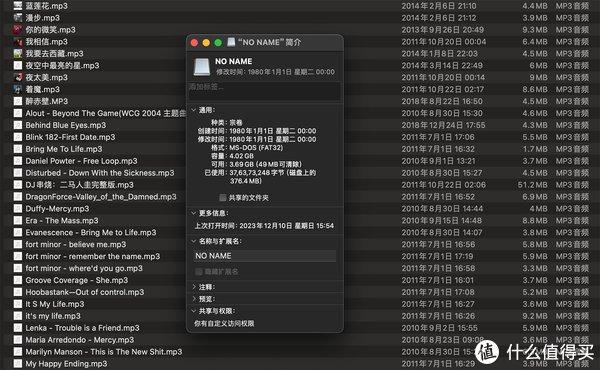Click 上次打开时间 2023年12月10日 value

[287, 226]
